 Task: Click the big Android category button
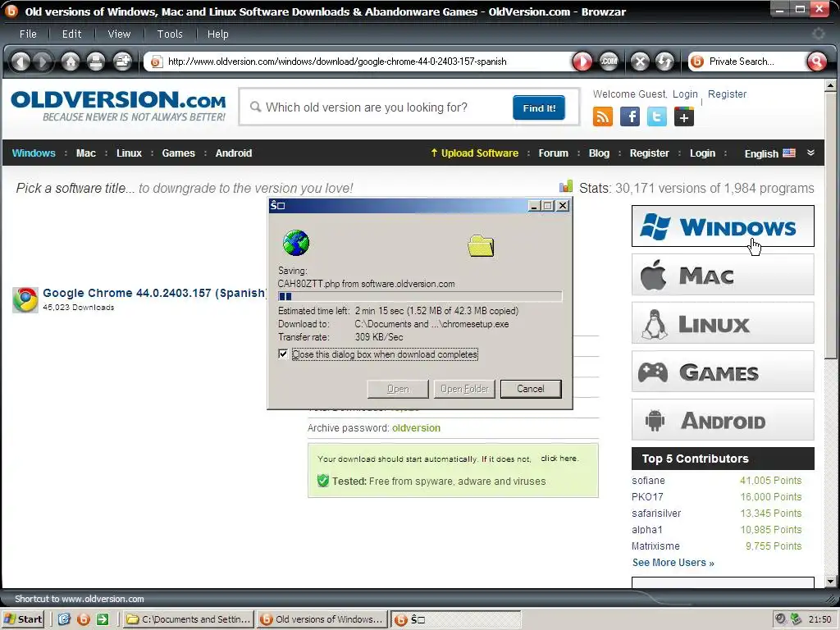[723, 419]
